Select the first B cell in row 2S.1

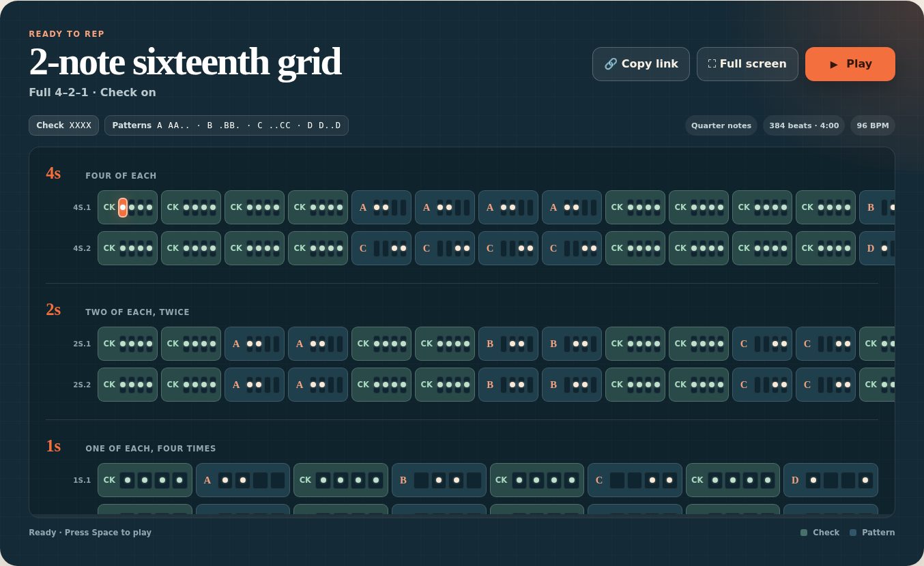pos(508,344)
